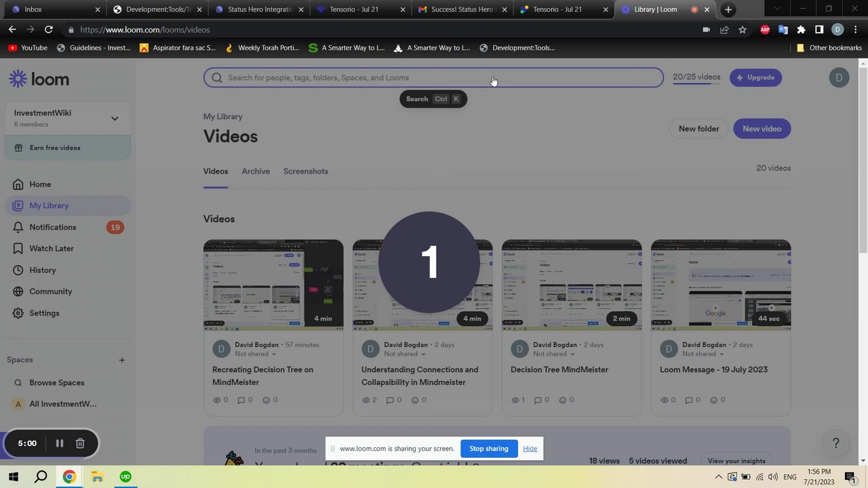Click views icon on Understanding Connections card

367,400
